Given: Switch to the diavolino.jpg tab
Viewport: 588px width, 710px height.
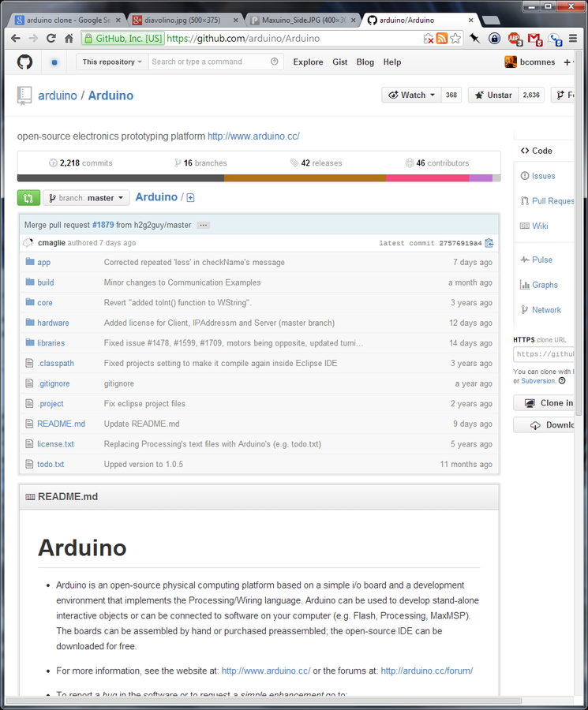Looking at the screenshot, I should [185, 20].
